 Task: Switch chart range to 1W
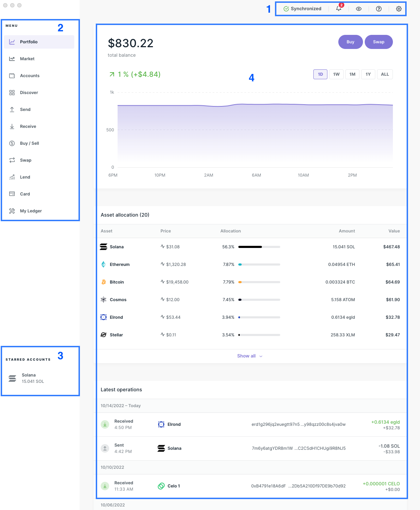pos(337,74)
